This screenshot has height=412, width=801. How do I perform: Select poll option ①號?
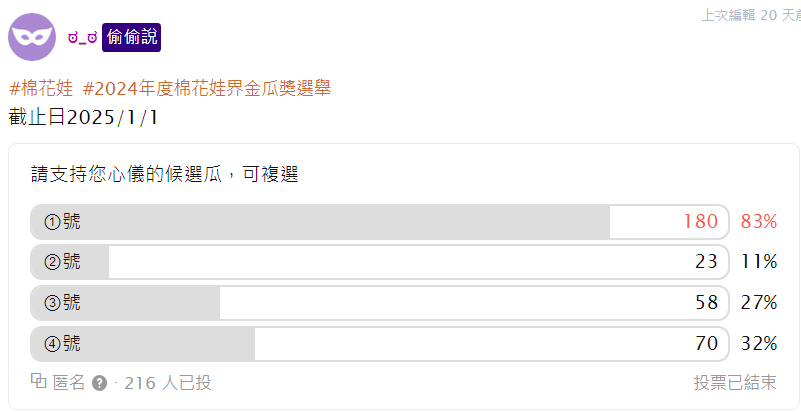click(380, 222)
